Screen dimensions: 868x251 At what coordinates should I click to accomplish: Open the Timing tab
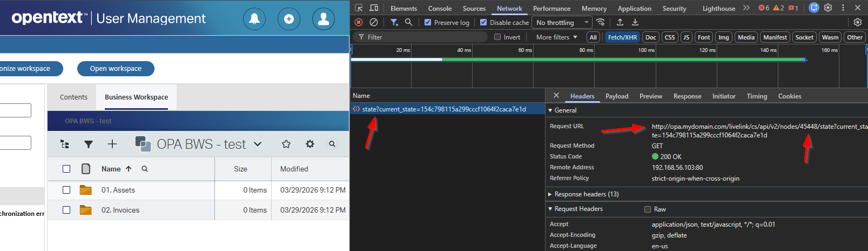(x=757, y=96)
